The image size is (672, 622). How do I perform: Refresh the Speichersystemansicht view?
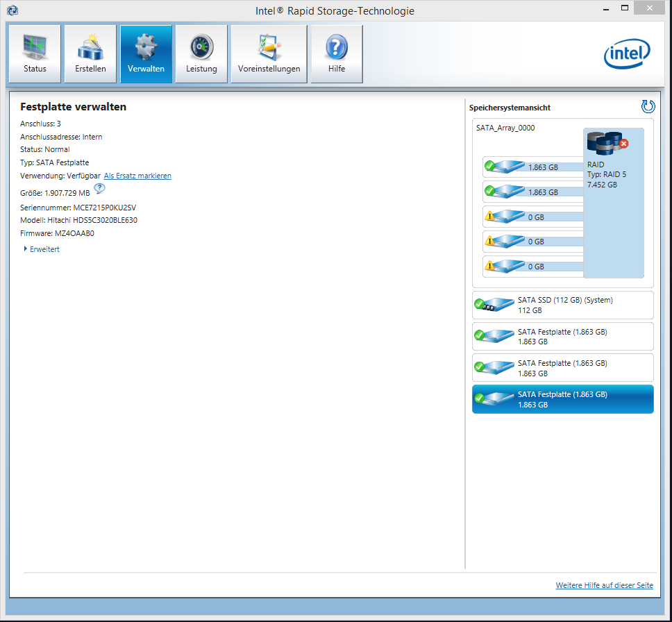[x=648, y=106]
